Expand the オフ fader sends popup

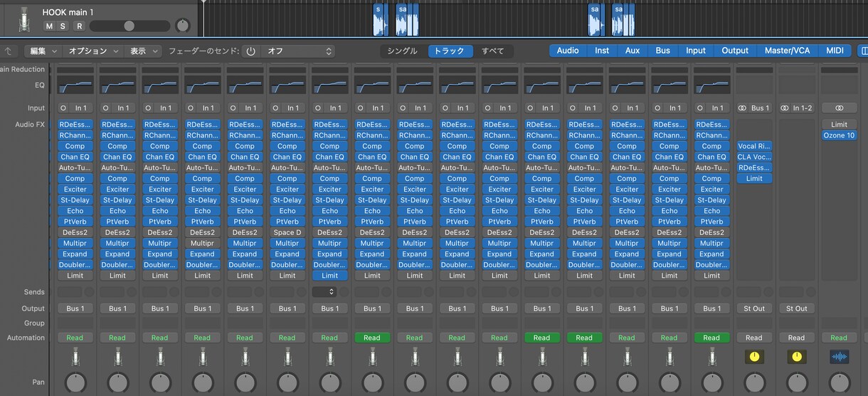[297, 51]
